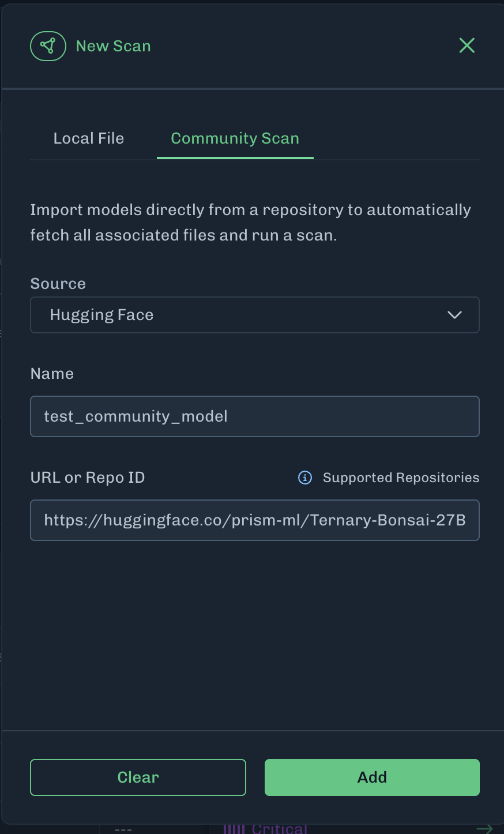
Task: Click the URL or Repo ID label
Action: pyautogui.click(x=88, y=478)
